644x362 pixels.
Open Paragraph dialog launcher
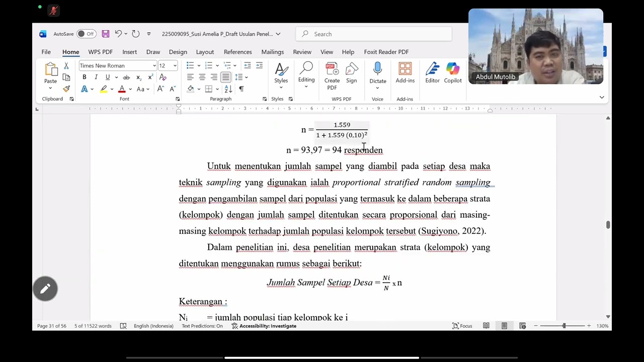(265, 99)
